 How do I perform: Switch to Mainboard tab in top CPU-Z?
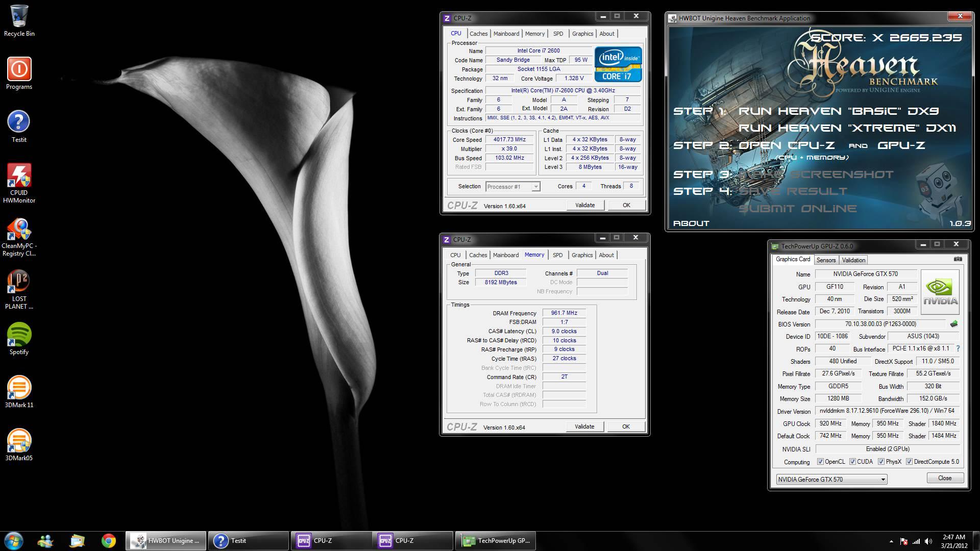[506, 34]
